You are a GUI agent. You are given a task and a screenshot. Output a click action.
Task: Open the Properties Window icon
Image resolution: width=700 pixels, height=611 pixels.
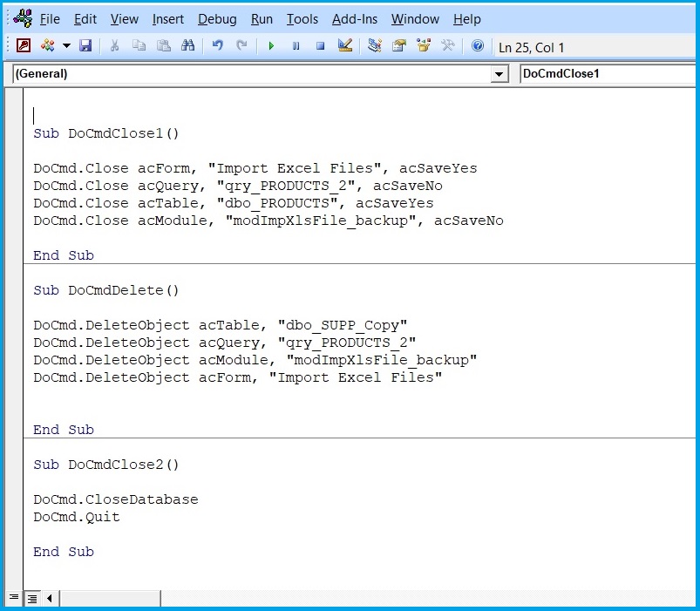point(399,46)
